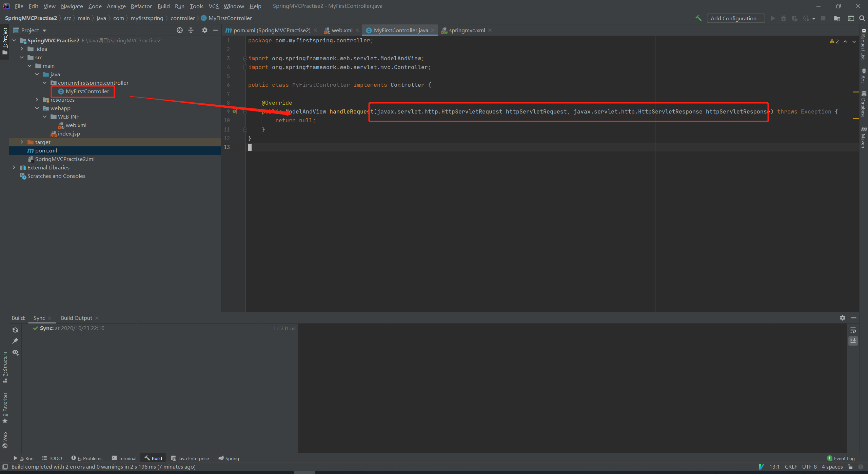Open the Maven tool window
Image resolution: width=868 pixels, height=474 pixels.
[863, 137]
